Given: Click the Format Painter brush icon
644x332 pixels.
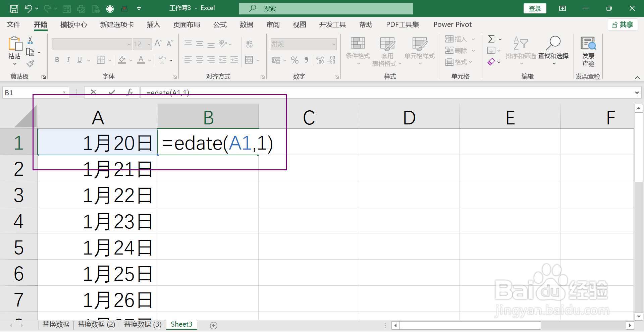Looking at the screenshot, I should tap(31, 63).
